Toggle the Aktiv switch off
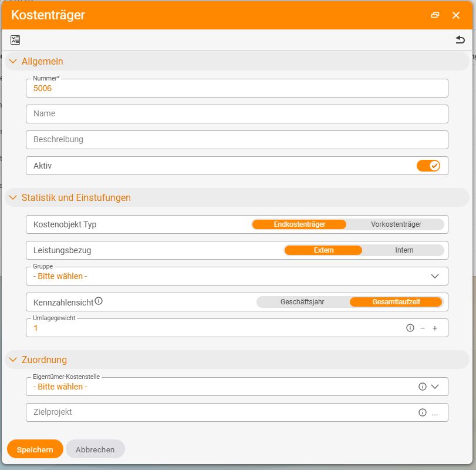The image size is (476, 470). point(428,166)
